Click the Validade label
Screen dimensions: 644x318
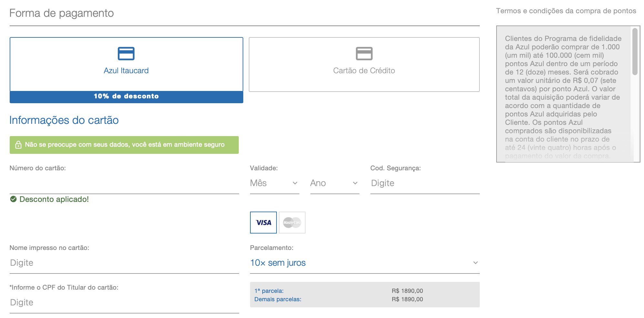pyautogui.click(x=264, y=168)
